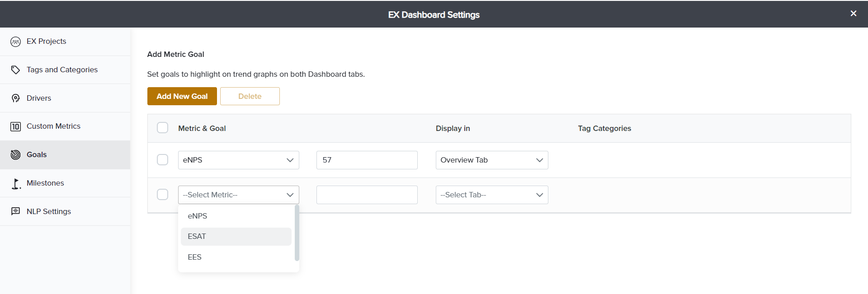Click the Tags and Categories tag icon
This screenshot has width=868, height=294.
(x=15, y=70)
